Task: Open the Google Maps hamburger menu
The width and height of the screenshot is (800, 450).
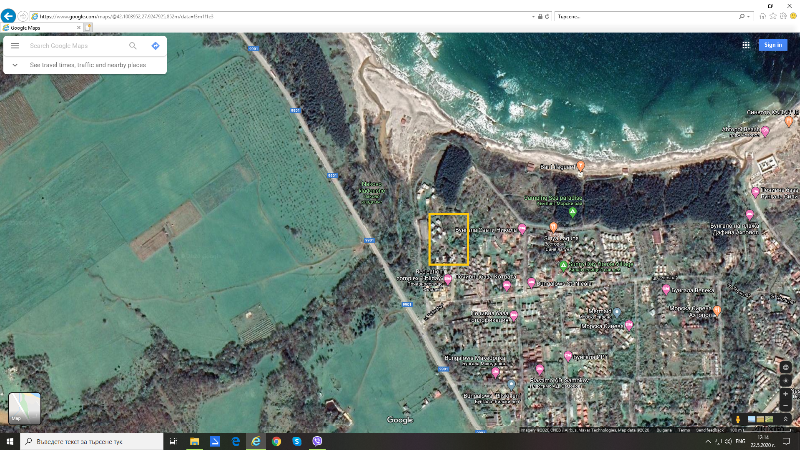Action: click(x=14, y=46)
